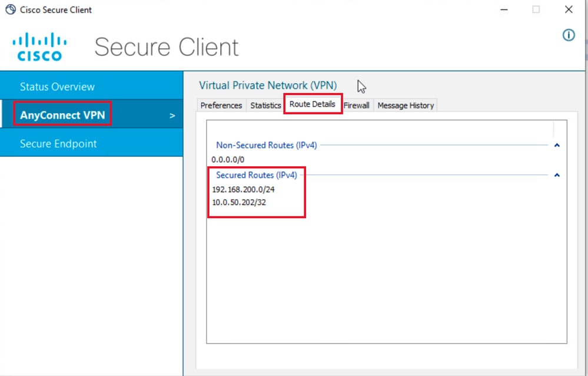
Task: Open the Secure Endpoint panel
Action: click(59, 143)
